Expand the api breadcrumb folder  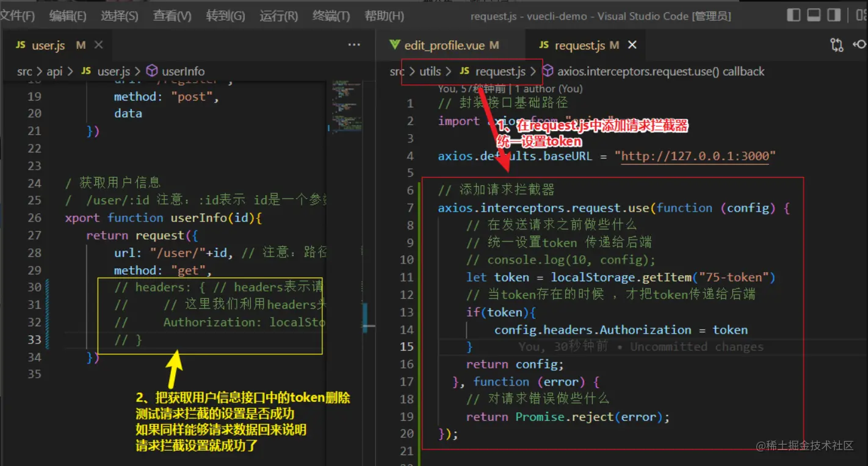click(x=55, y=71)
